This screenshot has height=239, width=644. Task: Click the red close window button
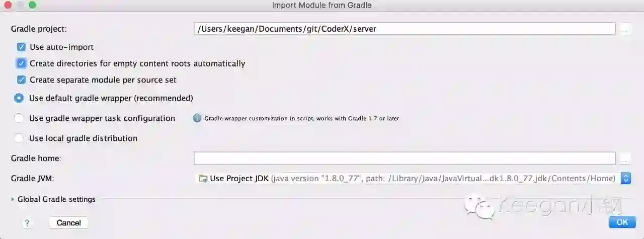click(x=9, y=5)
